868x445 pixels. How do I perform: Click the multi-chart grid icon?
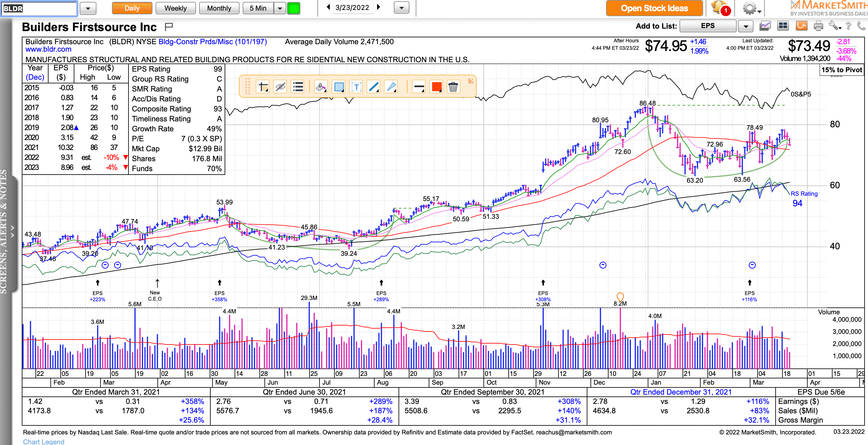tap(783, 26)
